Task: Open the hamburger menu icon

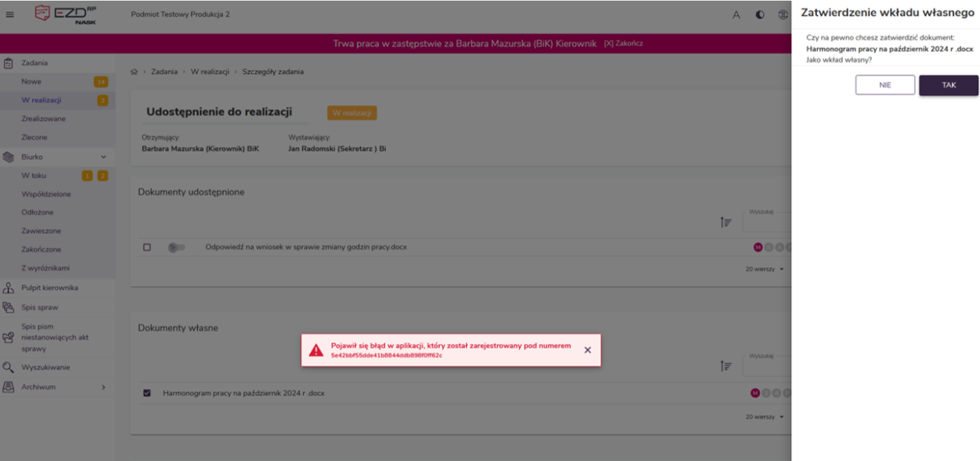Action: click(10, 14)
